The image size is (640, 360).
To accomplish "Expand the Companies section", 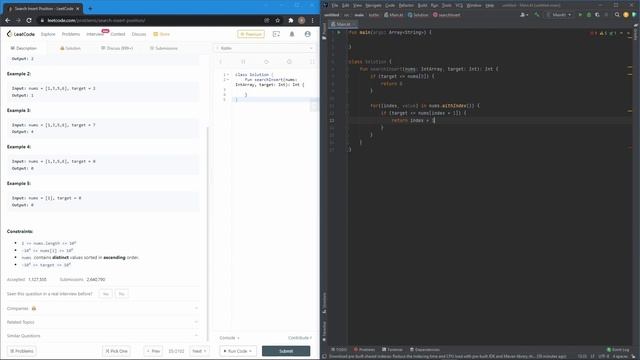I will (103, 309).
